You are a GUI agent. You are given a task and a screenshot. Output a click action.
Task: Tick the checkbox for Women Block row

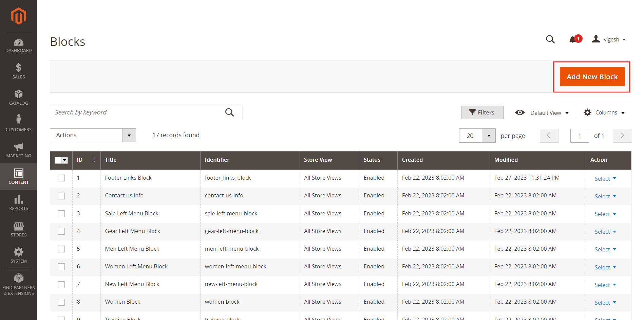[x=61, y=302]
